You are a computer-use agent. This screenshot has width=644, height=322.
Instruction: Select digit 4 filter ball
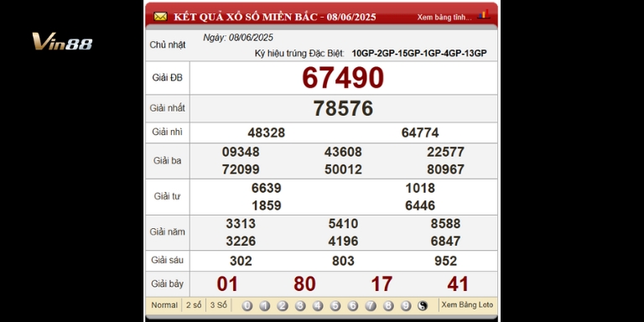318,305
